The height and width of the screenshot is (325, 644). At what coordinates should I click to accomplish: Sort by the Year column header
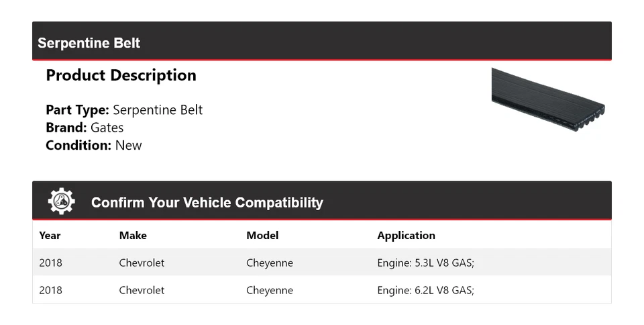(x=50, y=235)
